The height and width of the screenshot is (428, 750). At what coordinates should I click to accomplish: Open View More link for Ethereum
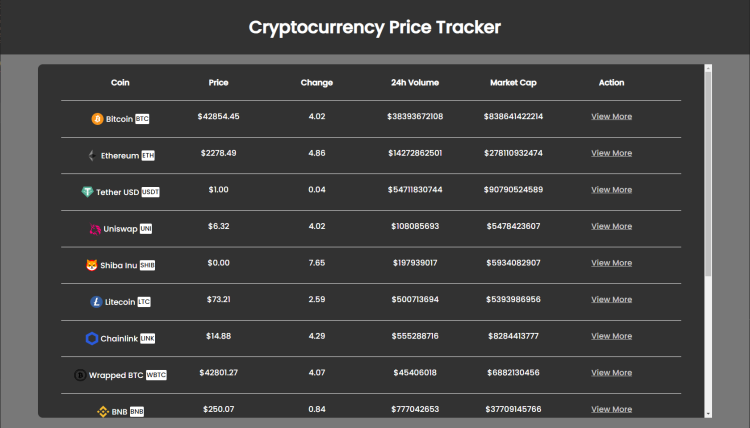[x=611, y=153]
